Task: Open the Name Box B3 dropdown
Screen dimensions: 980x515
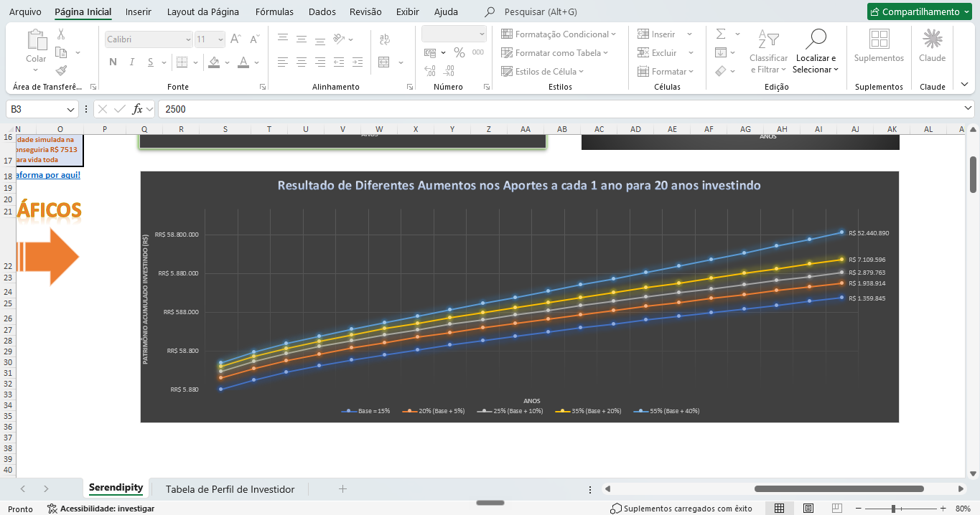Action: (71, 110)
